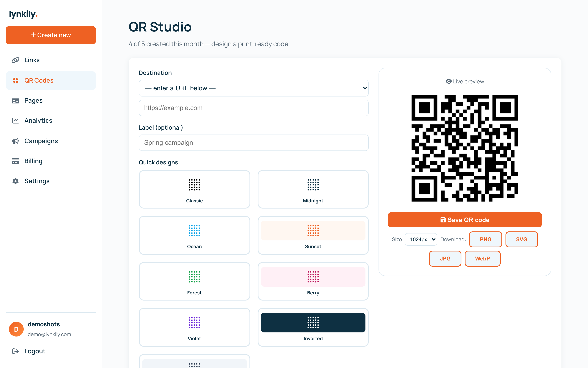This screenshot has width=588, height=368.
Task: Click the QR code preview image
Action: click(x=464, y=148)
